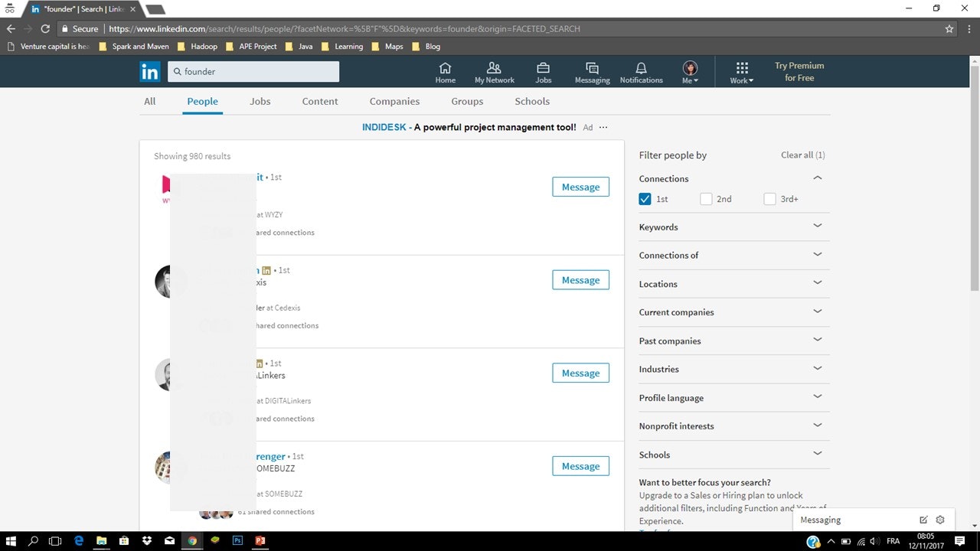Screen dimensions: 980x551
Task: Check the 3rd+ connections filter
Action: (769, 198)
